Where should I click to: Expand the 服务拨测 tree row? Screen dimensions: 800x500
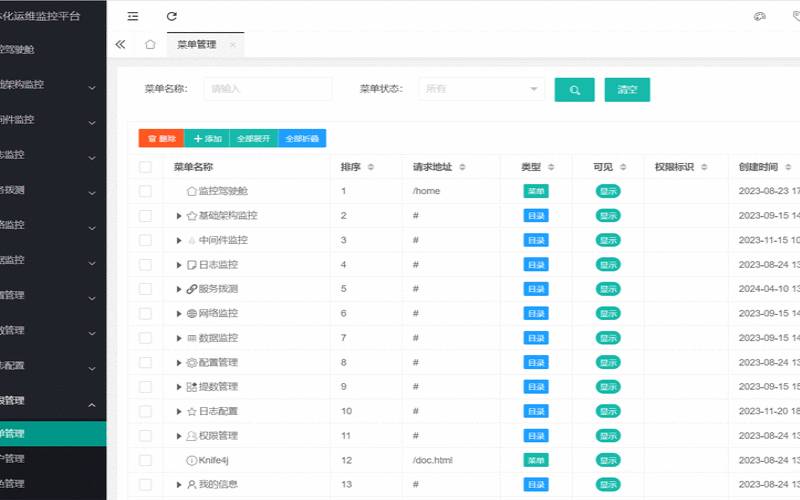tap(179, 289)
